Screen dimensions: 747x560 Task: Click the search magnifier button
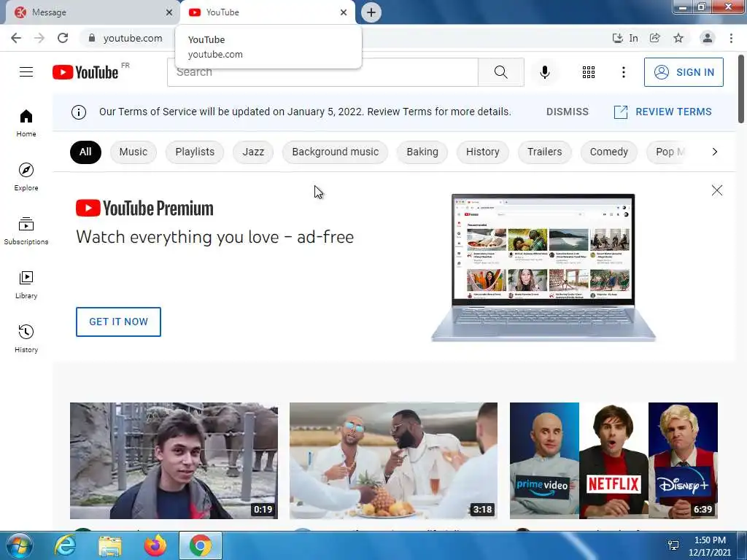pyautogui.click(x=500, y=72)
